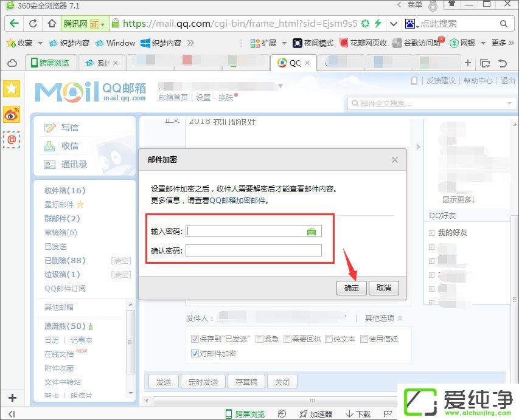The height and width of the screenshot is (420, 519).
Task: Click the 确定 confirm button
Action: [x=351, y=288]
